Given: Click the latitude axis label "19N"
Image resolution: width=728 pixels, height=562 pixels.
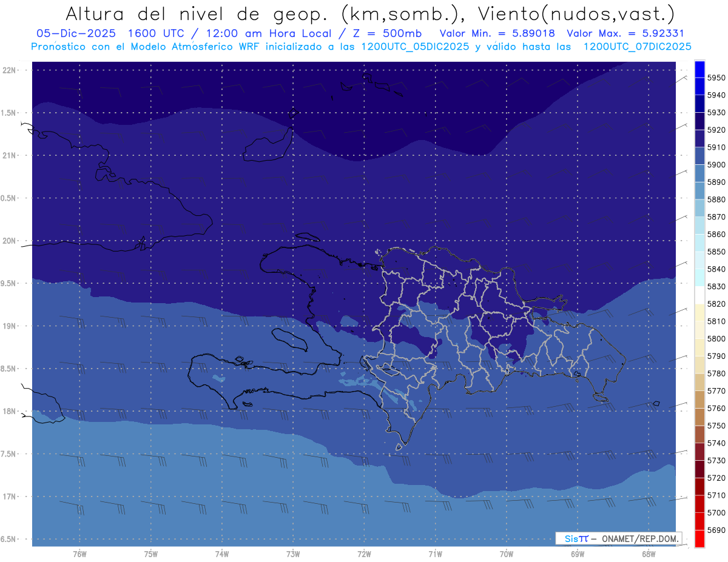Looking at the screenshot, I should tap(10, 326).
